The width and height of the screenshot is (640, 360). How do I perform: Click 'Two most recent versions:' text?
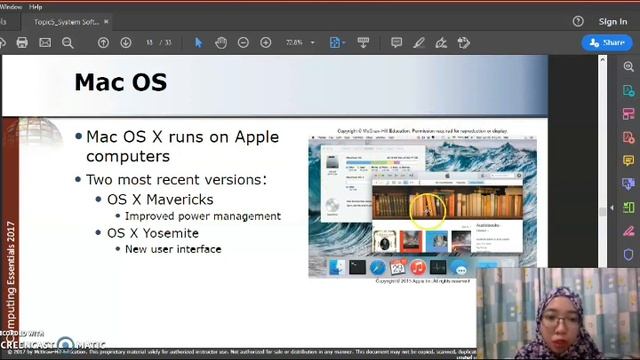click(176, 180)
